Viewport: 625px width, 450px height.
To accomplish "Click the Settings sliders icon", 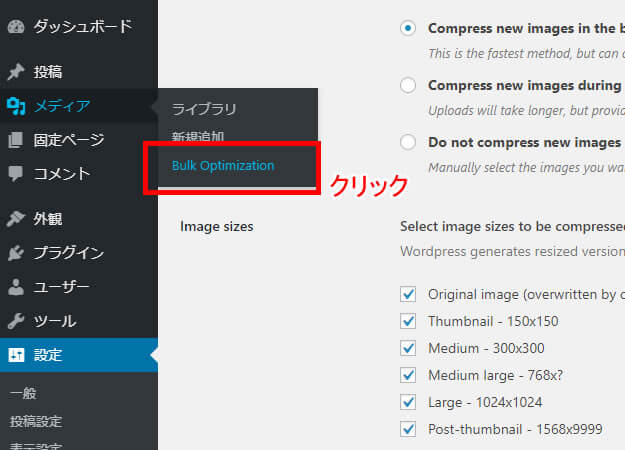I will pyautogui.click(x=16, y=355).
